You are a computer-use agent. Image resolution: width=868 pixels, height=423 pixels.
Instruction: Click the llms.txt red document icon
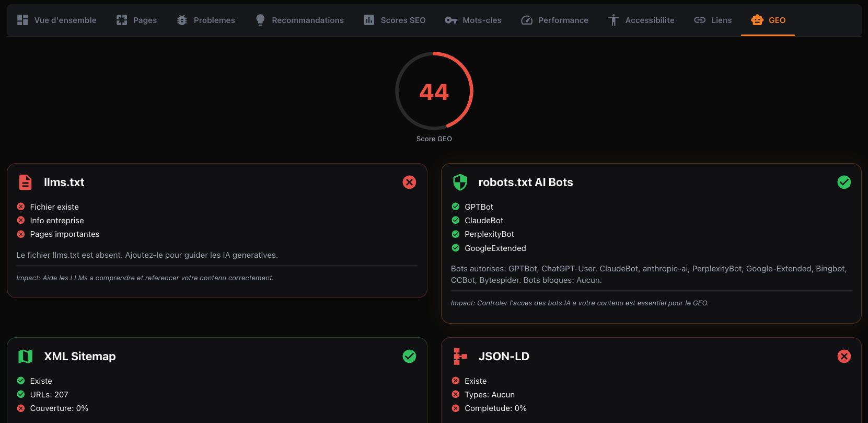tap(25, 182)
